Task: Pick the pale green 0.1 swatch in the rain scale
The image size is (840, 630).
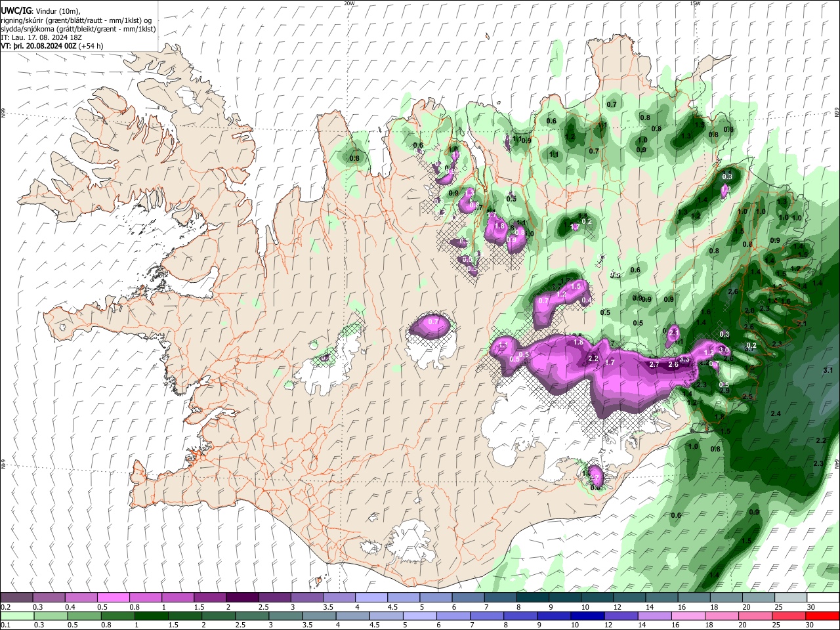Action: [17, 616]
